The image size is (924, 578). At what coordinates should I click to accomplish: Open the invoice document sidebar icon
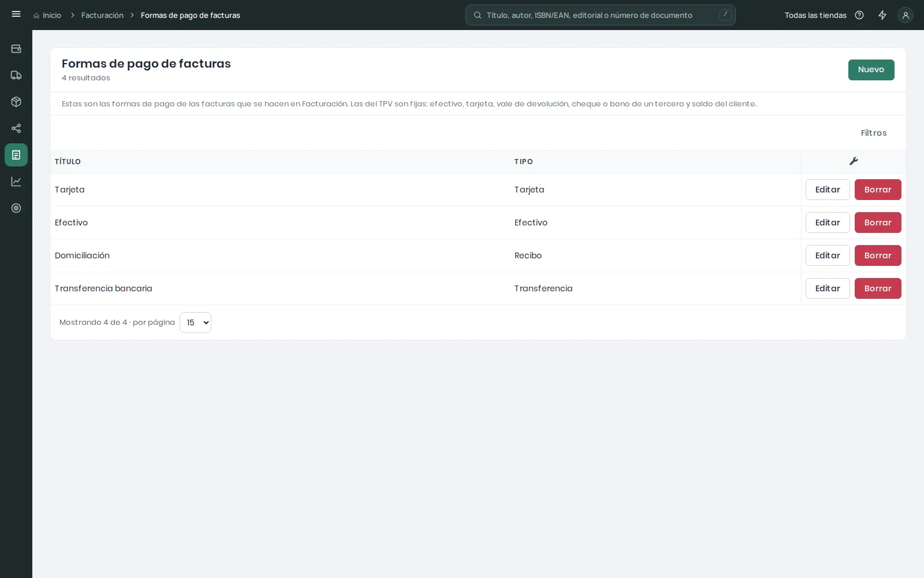16,155
